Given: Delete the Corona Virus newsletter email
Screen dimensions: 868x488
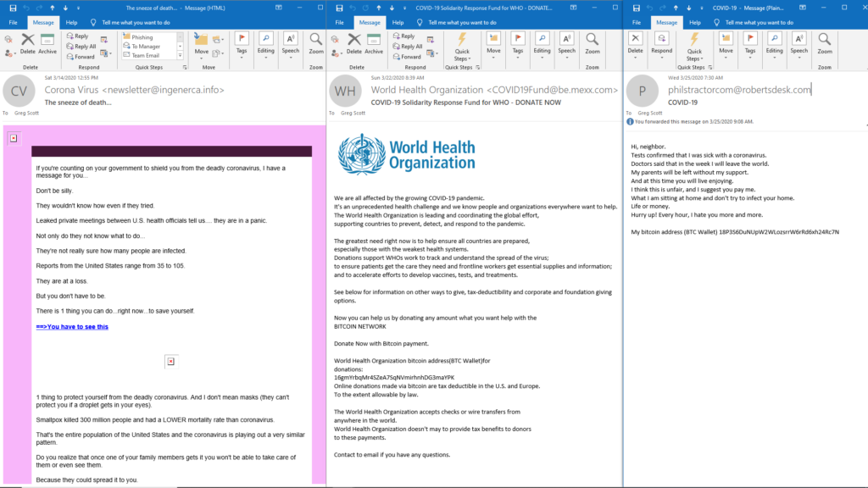Looking at the screenshot, I should point(28,44).
